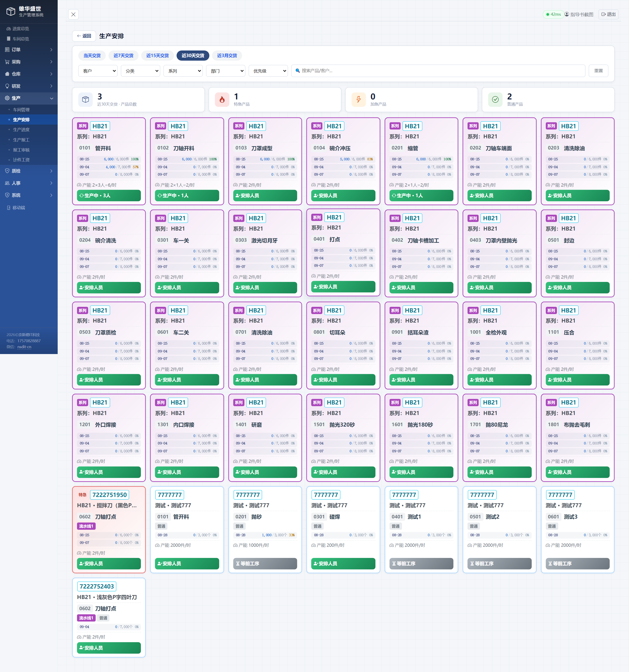
Task: Collapse the 生产 menu
Action: 29,98
